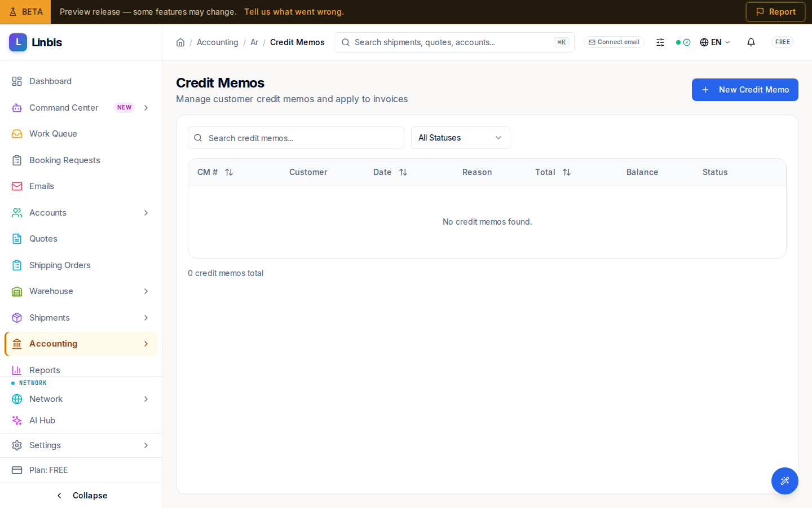Select the Accounting sidebar item
This screenshot has height=508, width=812.
click(81, 344)
